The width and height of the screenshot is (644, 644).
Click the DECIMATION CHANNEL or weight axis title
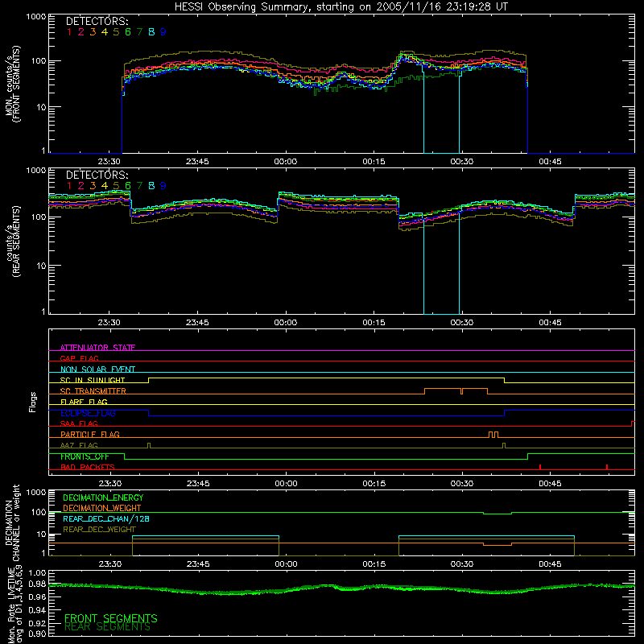point(12,523)
